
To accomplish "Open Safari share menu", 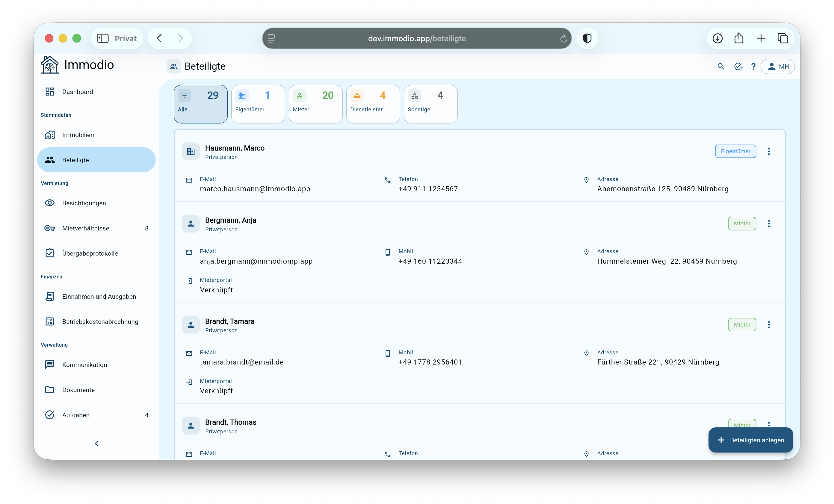I will point(739,38).
